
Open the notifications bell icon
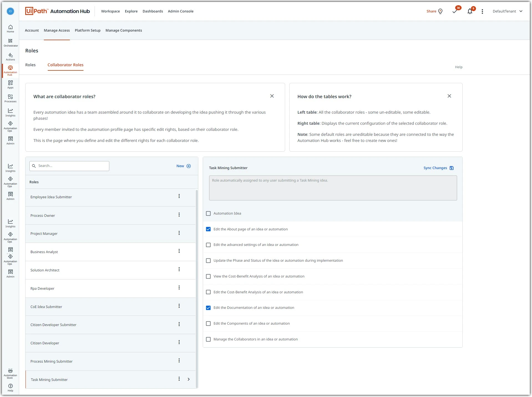470,11
